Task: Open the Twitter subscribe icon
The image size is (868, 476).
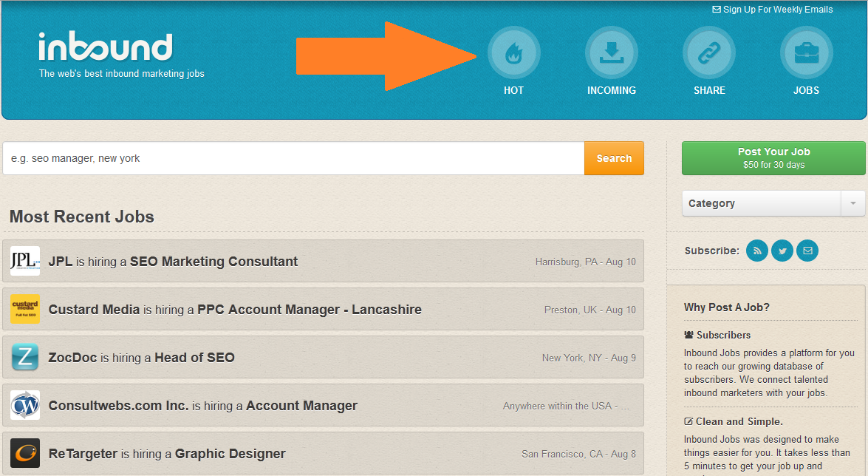Action: [x=782, y=251]
